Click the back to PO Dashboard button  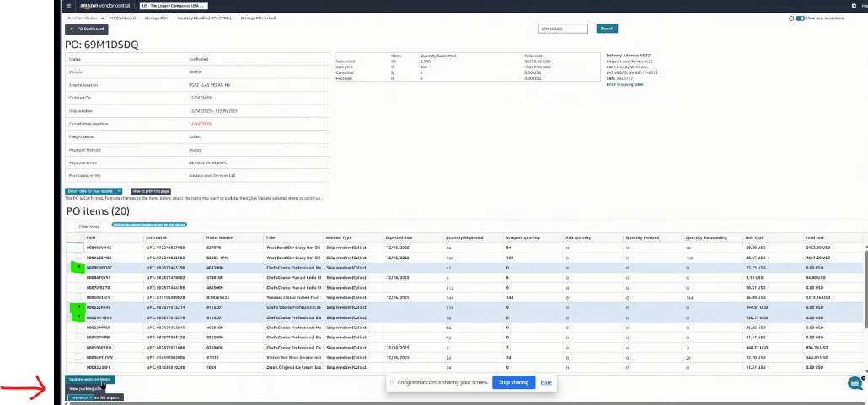coord(86,29)
